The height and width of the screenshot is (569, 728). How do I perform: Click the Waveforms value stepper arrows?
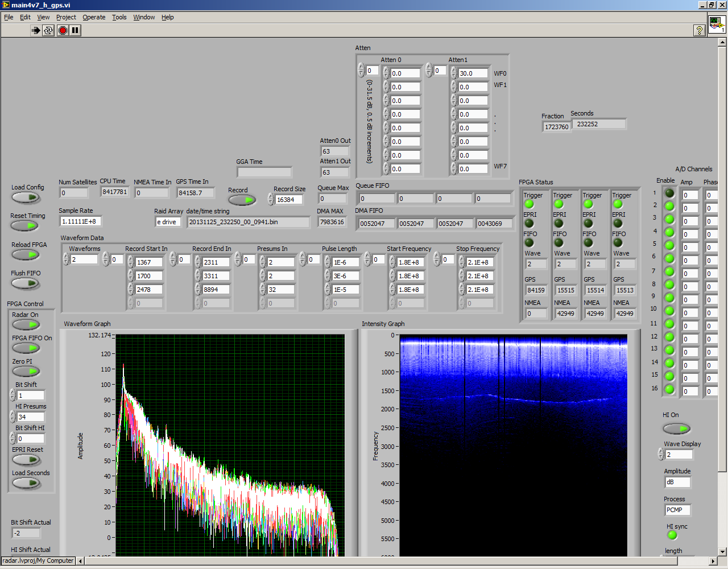[66, 259]
